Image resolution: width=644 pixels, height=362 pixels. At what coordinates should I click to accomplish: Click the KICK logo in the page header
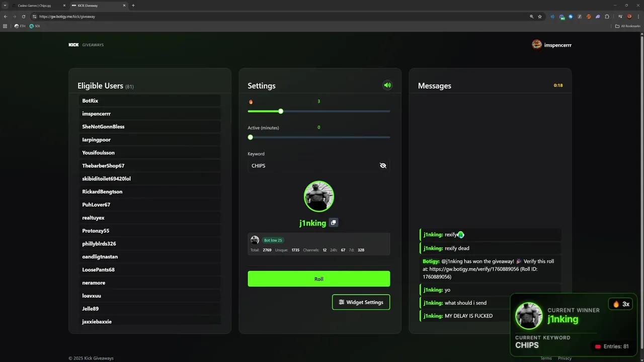point(73,45)
